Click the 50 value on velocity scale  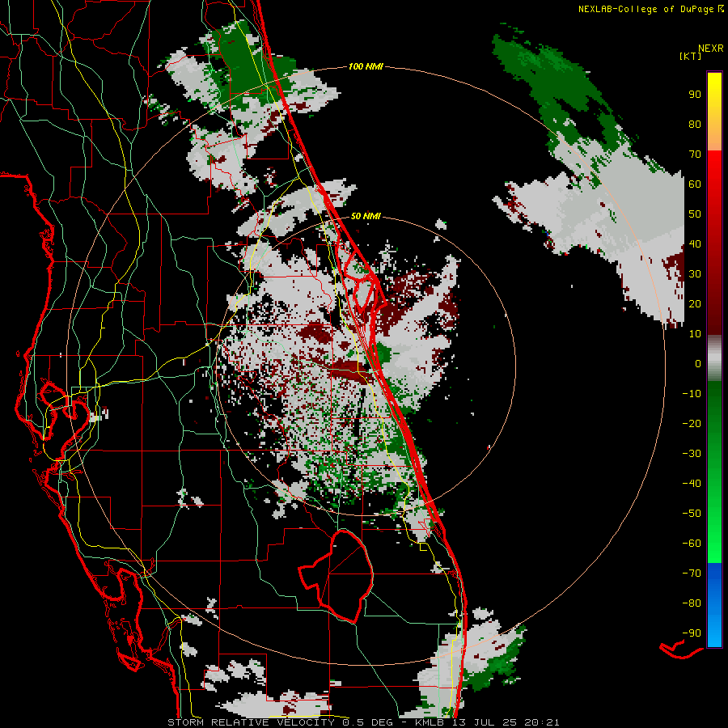tap(695, 214)
